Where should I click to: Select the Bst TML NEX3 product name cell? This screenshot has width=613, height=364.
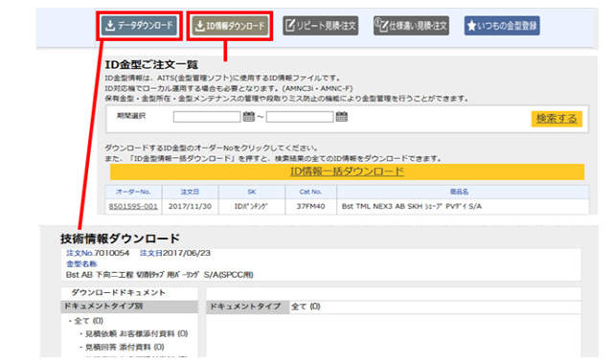pyautogui.click(x=463, y=207)
